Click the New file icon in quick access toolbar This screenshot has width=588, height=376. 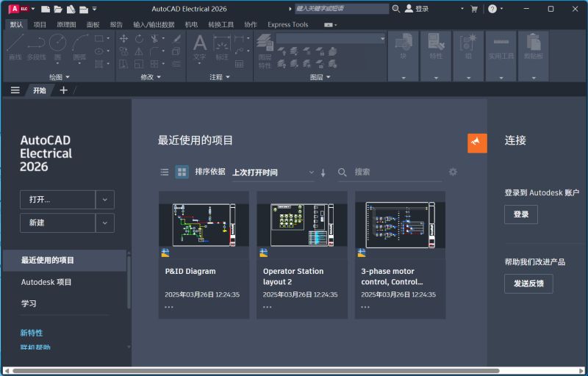46,9
